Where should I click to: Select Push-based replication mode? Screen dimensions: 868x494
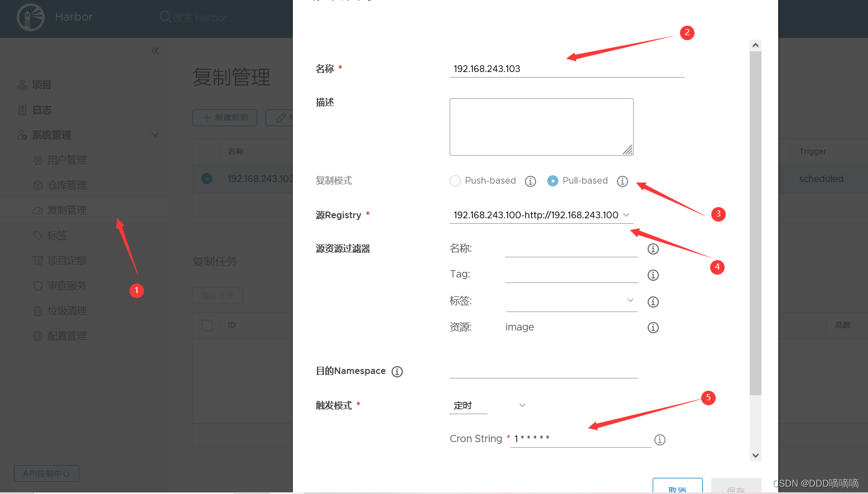pyautogui.click(x=455, y=181)
